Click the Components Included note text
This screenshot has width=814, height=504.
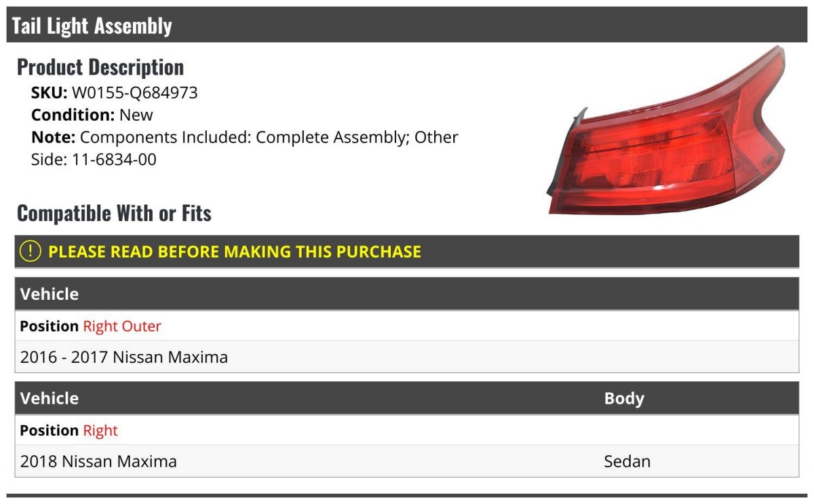(245, 137)
